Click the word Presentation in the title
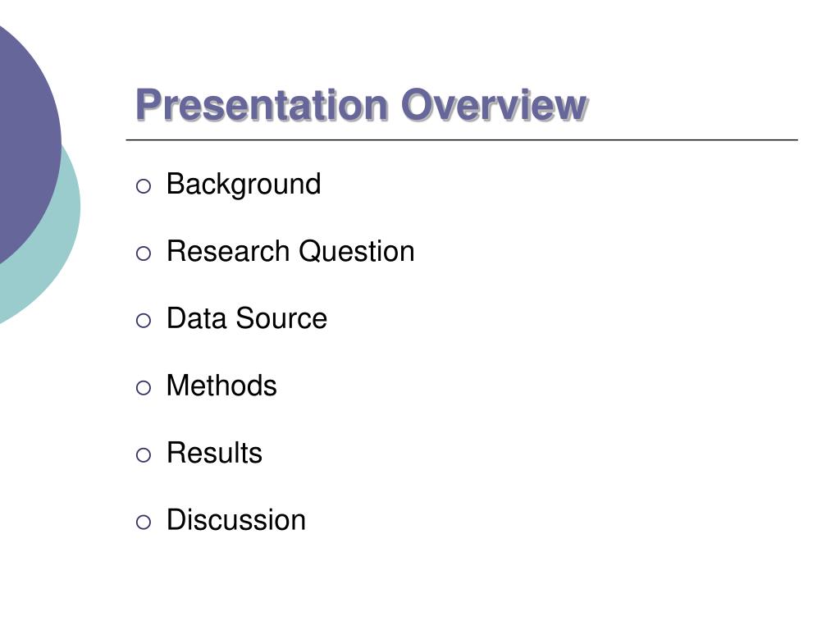Viewport: 840px width, 630px height. pos(262,106)
